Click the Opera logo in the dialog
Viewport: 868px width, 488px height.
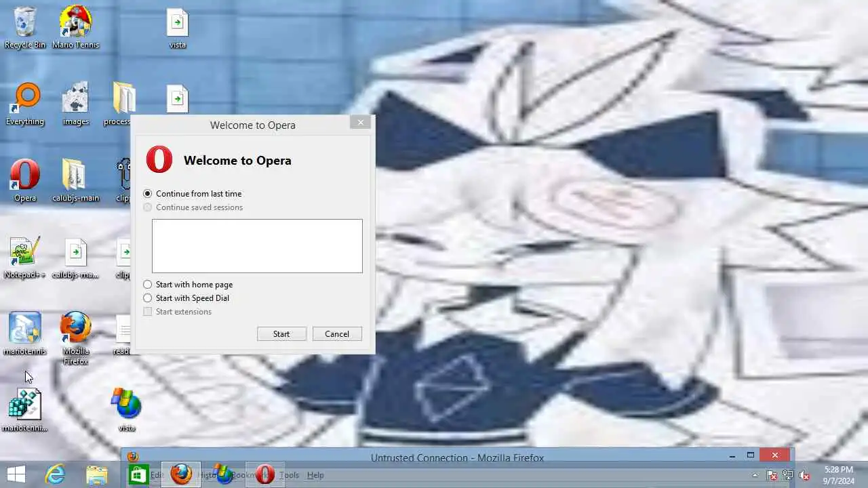(159, 160)
